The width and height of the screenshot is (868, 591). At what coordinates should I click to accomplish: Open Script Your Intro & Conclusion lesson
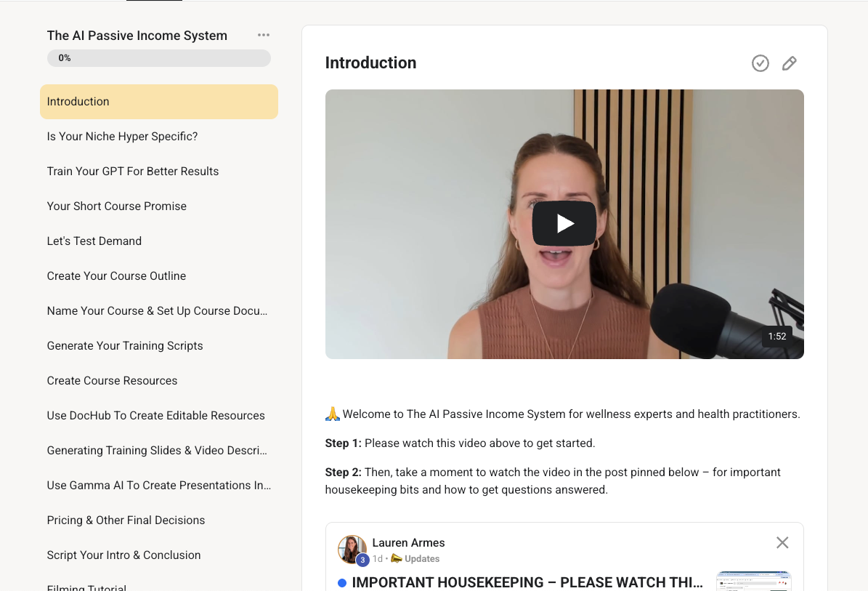coord(123,555)
